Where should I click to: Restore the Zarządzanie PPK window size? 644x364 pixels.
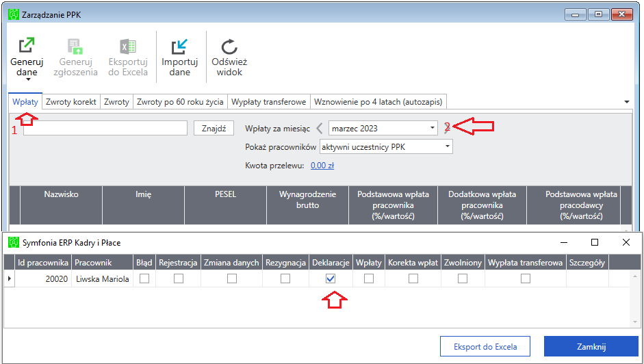598,15
